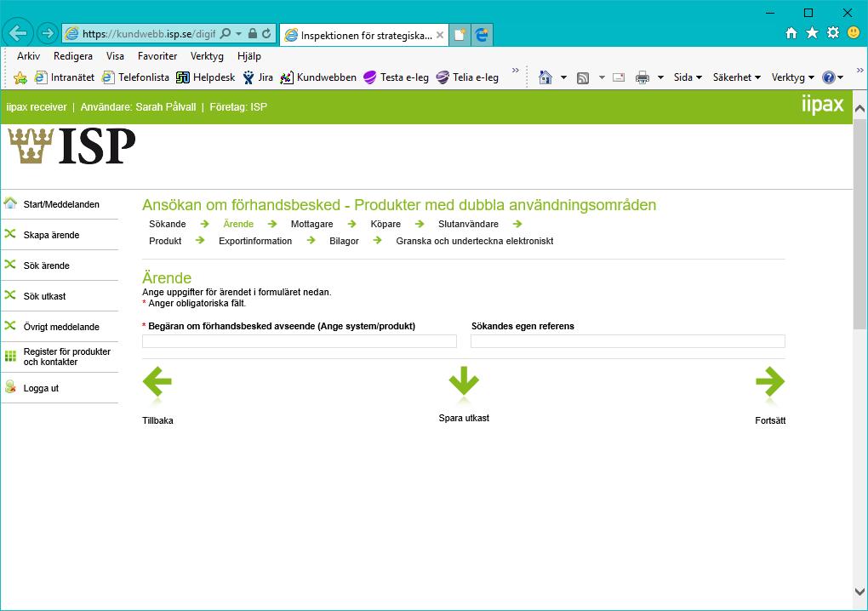The height and width of the screenshot is (611, 868).
Task: Expand the command bar overflow chevron
Action: tap(859, 71)
